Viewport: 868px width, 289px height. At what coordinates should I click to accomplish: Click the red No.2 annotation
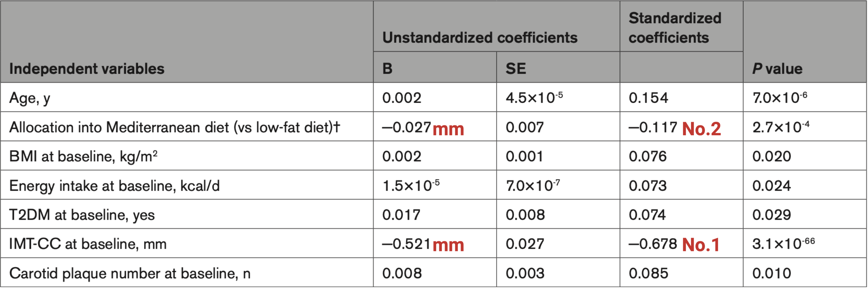click(x=701, y=129)
